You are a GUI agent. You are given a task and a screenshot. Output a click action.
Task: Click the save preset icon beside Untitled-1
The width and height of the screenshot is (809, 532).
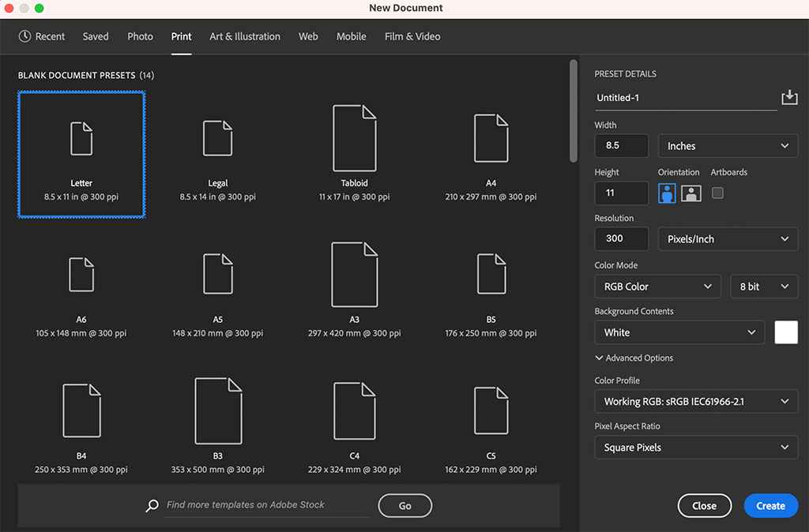click(789, 96)
